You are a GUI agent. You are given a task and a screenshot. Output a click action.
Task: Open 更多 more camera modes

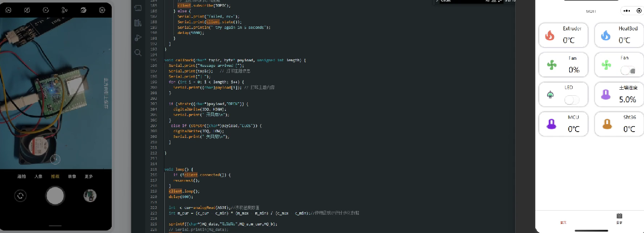(x=88, y=176)
